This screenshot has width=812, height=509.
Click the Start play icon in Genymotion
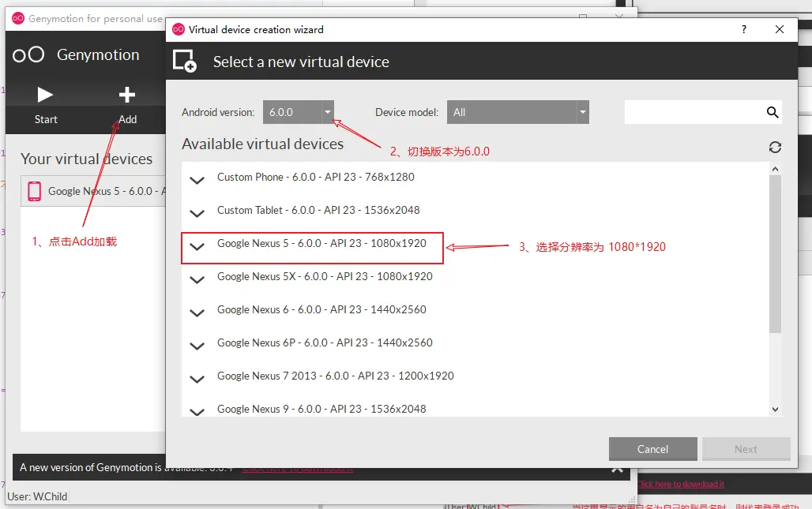point(45,95)
